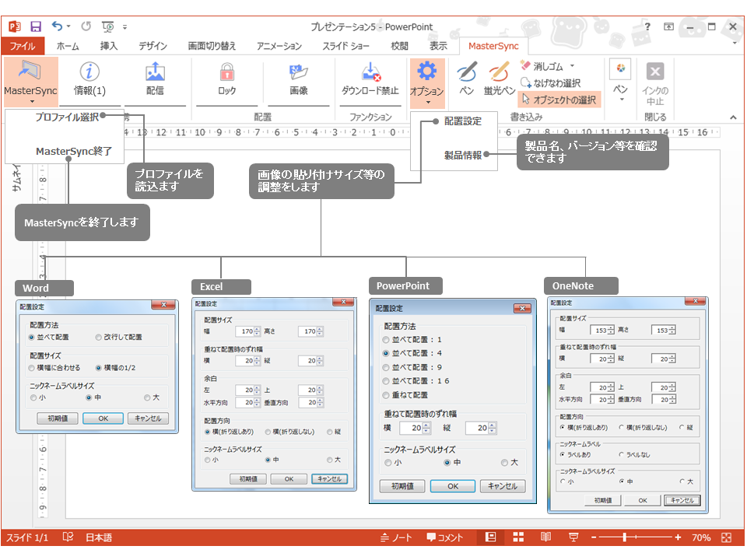Select the 並べて配置：9 radio button

[x=387, y=367]
